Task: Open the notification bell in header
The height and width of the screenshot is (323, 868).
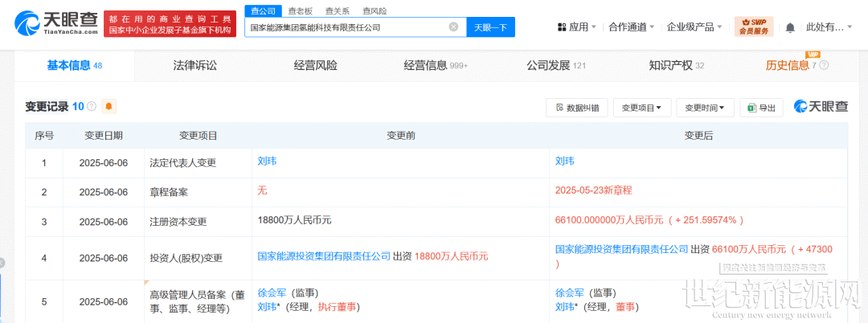Action: click(x=791, y=27)
